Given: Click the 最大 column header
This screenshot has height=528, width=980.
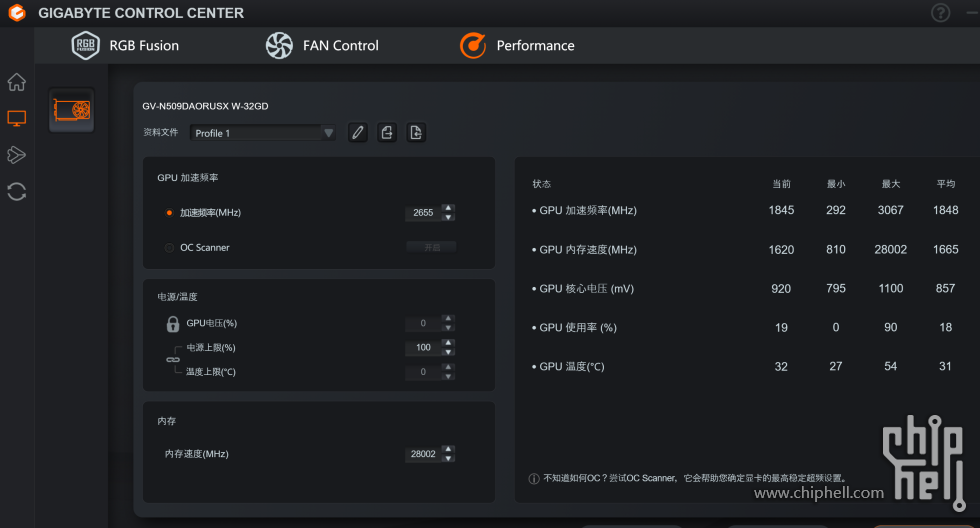Looking at the screenshot, I should click(x=891, y=184).
